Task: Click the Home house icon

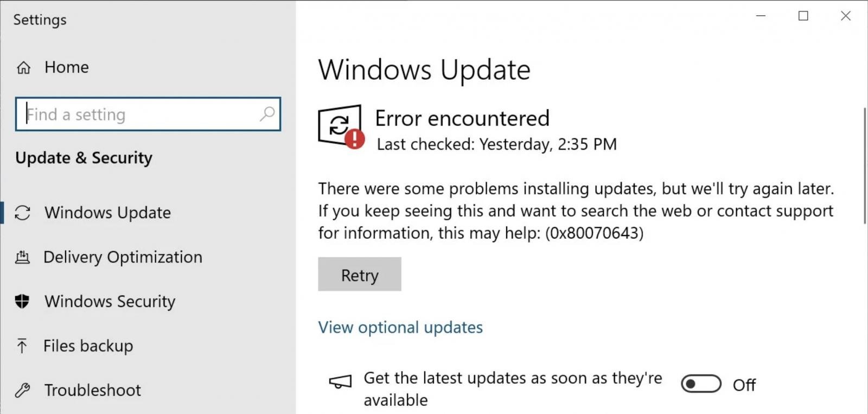Action: (23, 68)
